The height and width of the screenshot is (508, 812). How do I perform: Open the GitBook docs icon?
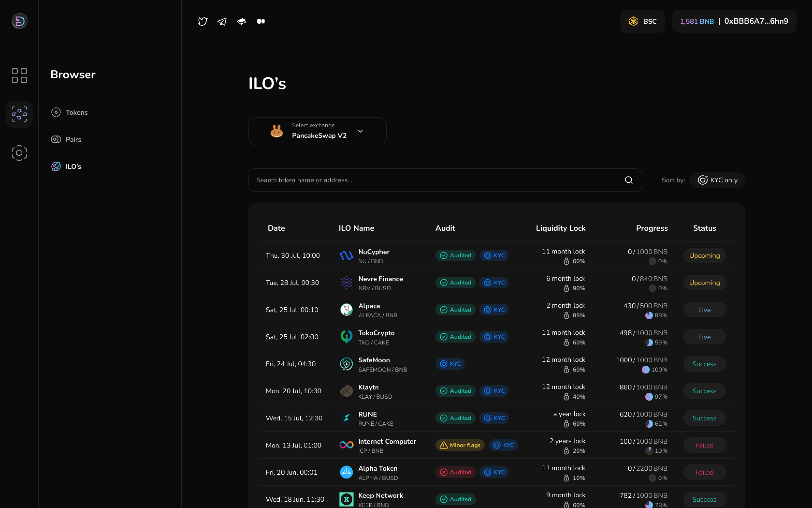(x=242, y=22)
